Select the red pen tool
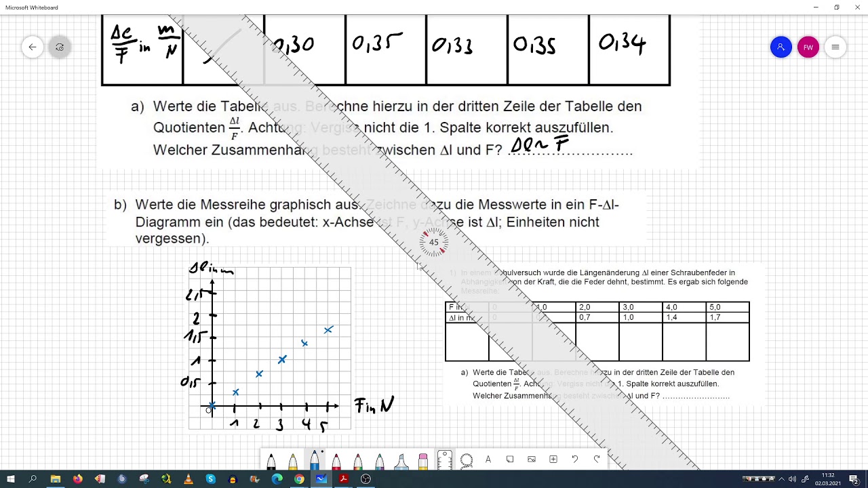The width and height of the screenshot is (868, 488). [336, 460]
